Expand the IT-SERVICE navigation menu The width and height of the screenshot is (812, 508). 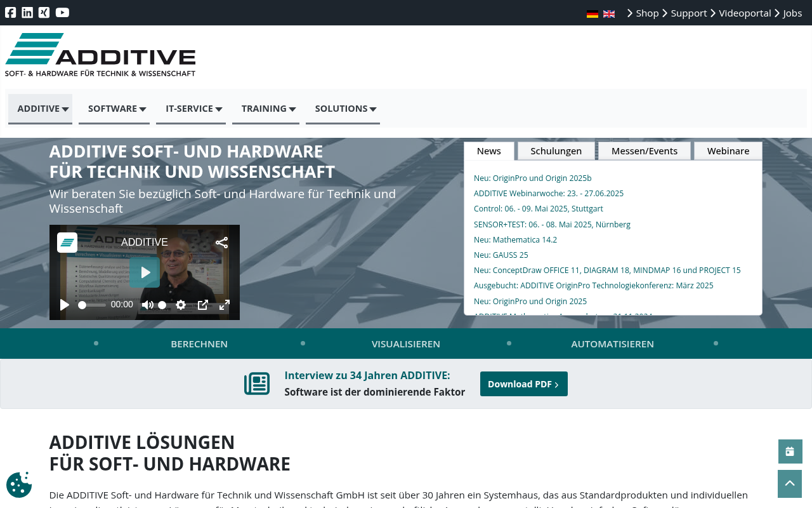click(x=191, y=109)
